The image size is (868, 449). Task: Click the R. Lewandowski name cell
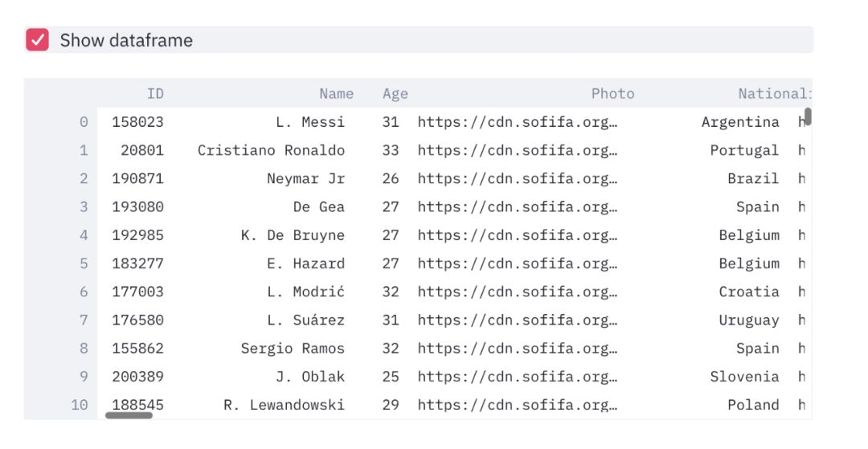pos(284,405)
